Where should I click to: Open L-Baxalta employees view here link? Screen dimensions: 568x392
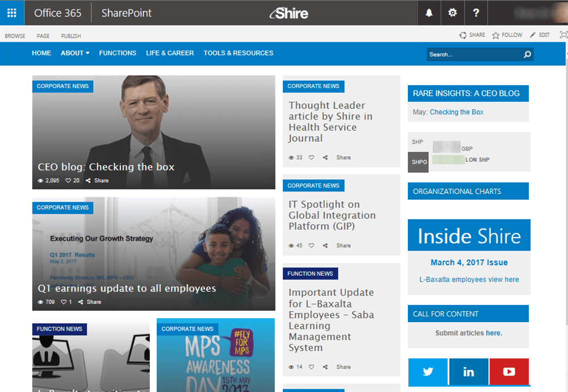coord(469,280)
